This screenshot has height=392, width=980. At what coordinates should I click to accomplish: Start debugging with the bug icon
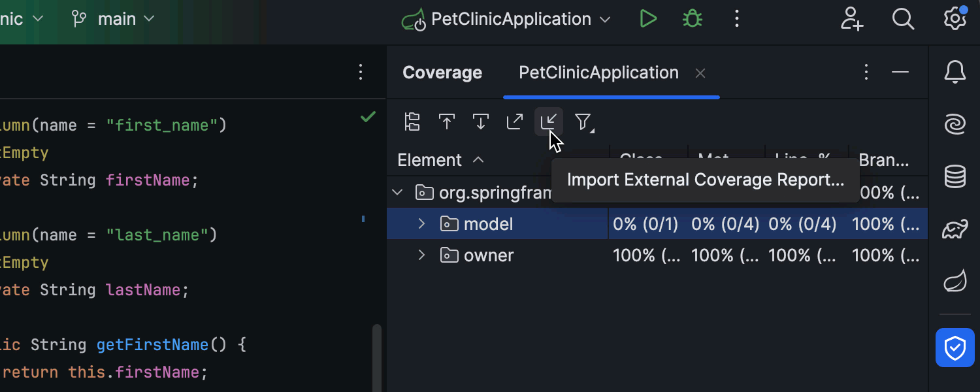(x=692, y=19)
